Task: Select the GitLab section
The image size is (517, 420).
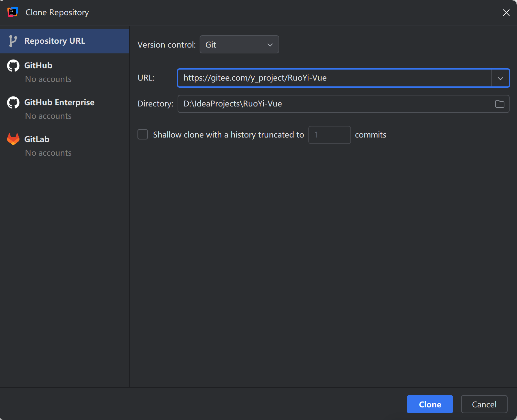Action: tap(65, 146)
